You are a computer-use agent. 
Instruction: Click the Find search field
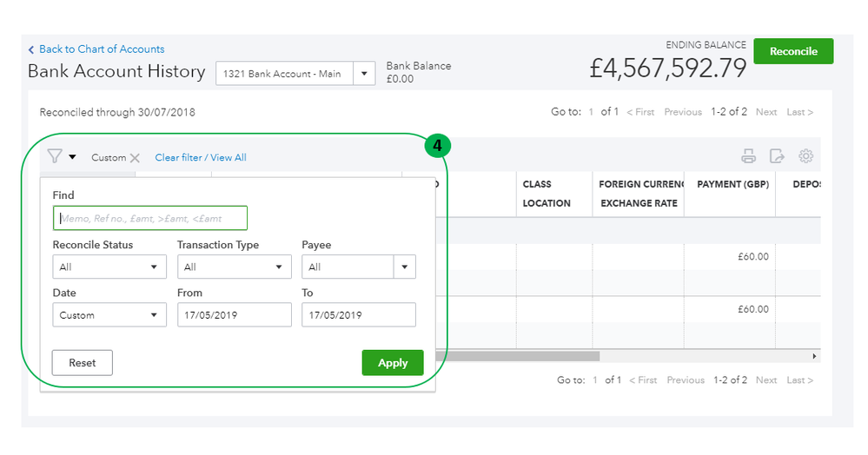(x=150, y=218)
